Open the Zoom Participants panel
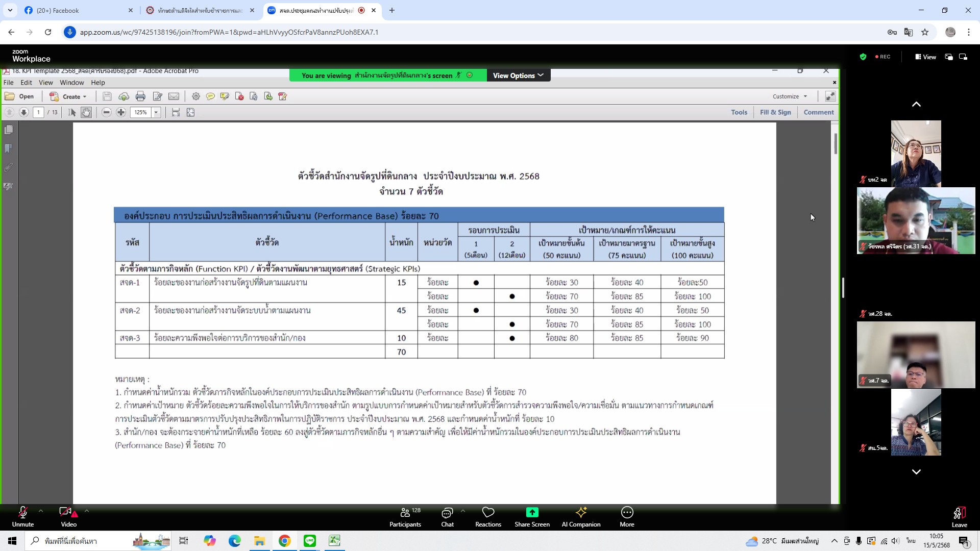Screen dimensions: 980x551 405,517
